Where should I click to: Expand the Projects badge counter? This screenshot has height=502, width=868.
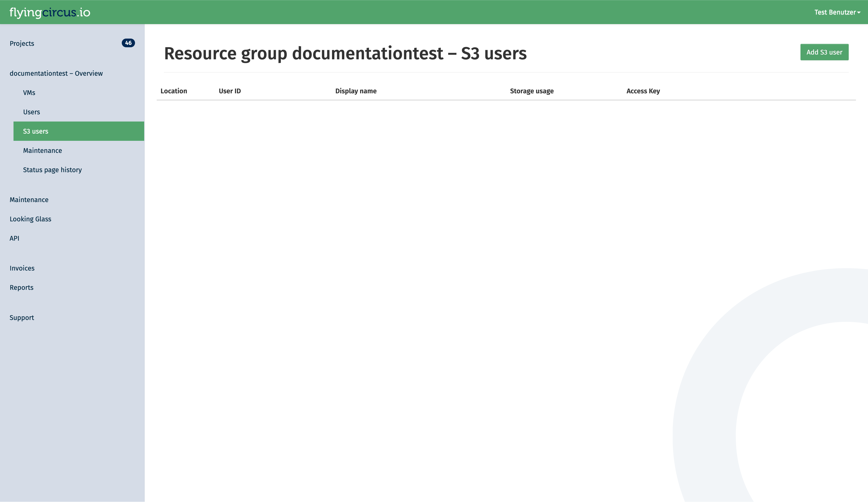coord(128,43)
